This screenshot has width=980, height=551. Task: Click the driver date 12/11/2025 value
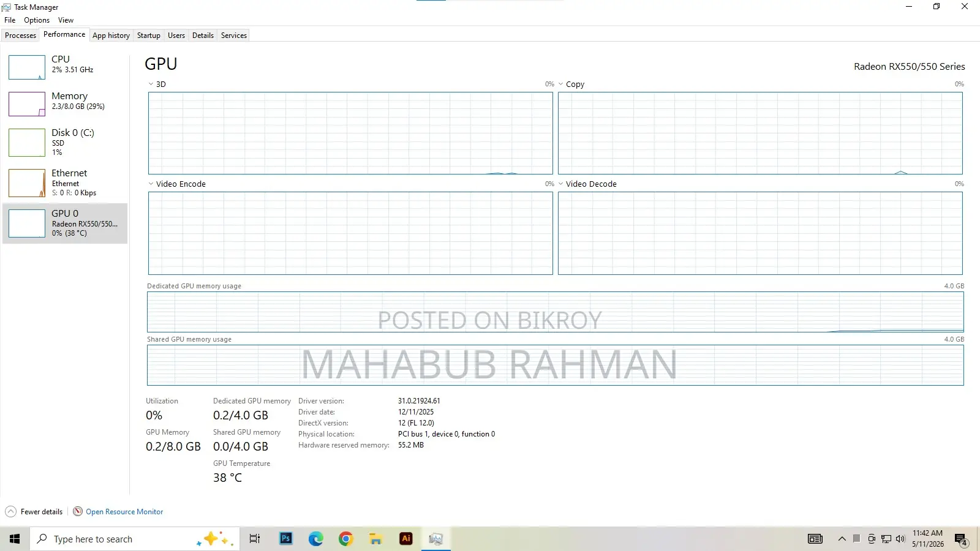pyautogui.click(x=416, y=412)
